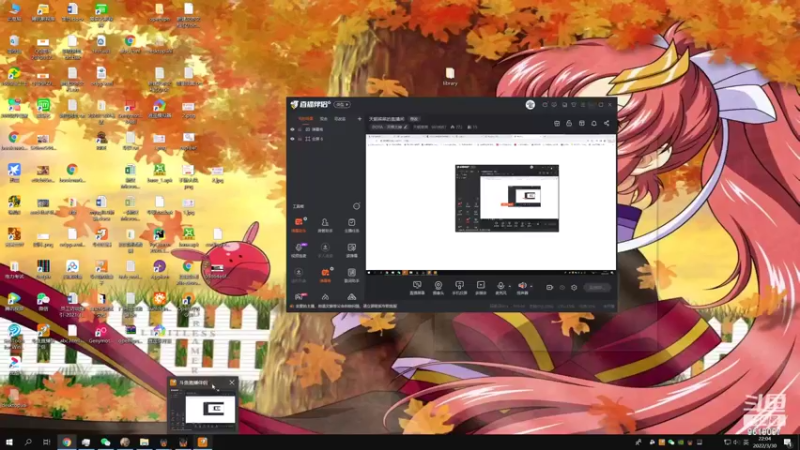Click the search icon in the Windows taskbar
800x450 pixels.
tap(28, 442)
